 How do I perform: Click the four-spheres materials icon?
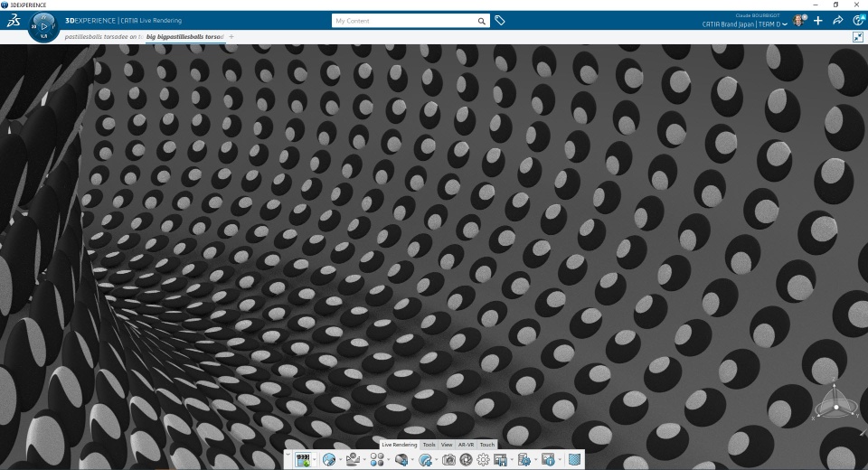coord(377,459)
